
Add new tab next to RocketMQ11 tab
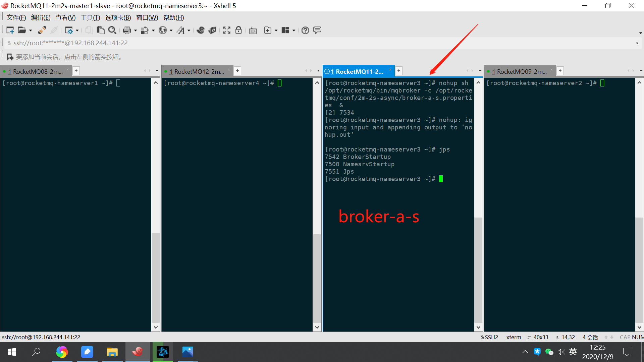[399, 71]
